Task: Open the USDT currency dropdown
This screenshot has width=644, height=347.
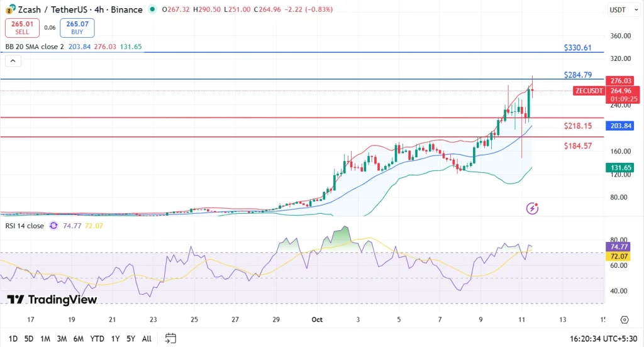Action: point(616,10)
